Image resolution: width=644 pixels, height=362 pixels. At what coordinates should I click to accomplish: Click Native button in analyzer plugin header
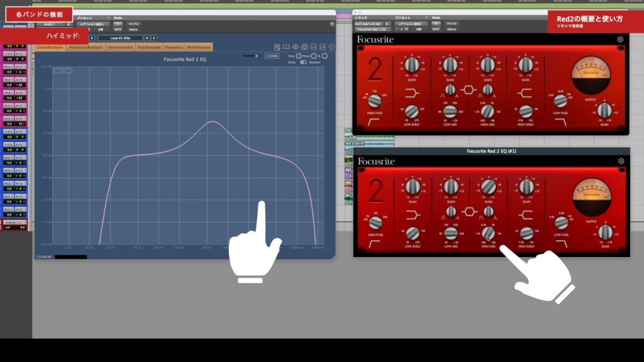click(133, 30)
